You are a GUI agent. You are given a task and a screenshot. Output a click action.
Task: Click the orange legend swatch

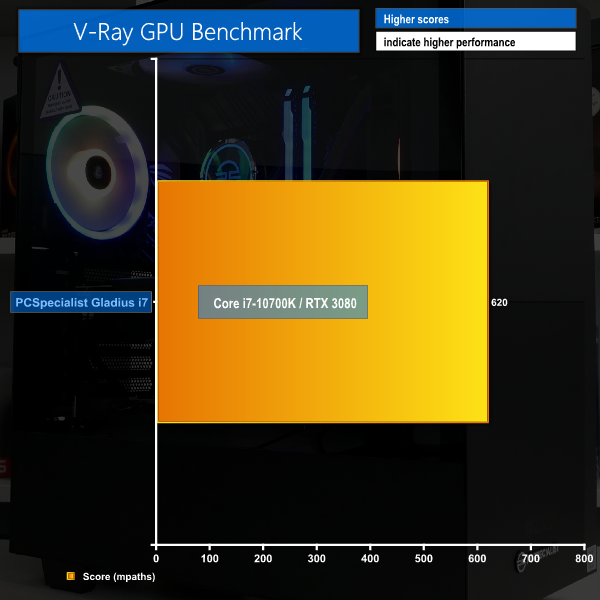(70, 576)
